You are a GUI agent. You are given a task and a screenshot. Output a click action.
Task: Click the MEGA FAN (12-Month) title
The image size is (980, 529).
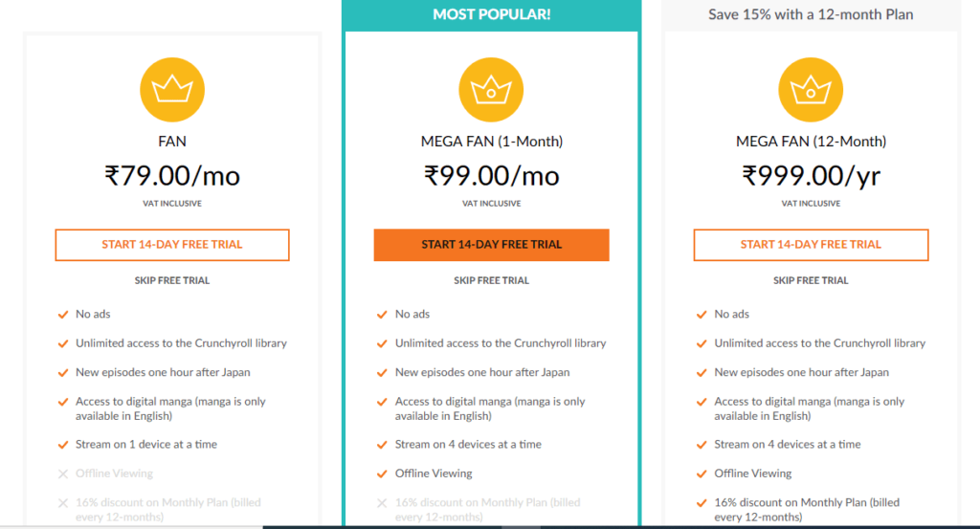point(811,142)
